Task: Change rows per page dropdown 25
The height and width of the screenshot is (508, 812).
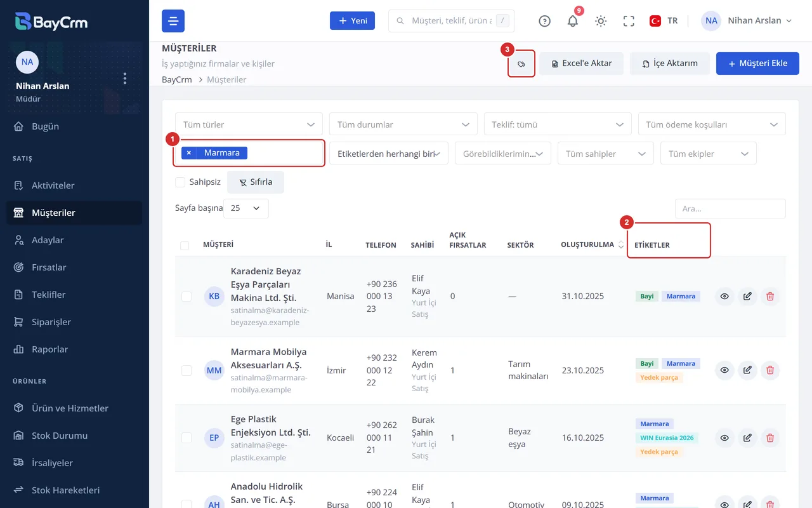Action: pyautogui.click(x=246, y=208)
